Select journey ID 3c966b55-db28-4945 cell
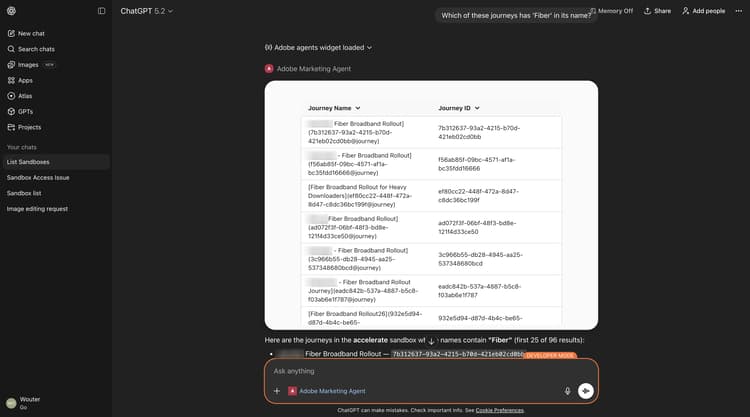This screenshot has width=750, height=417. tap(480, 259)
